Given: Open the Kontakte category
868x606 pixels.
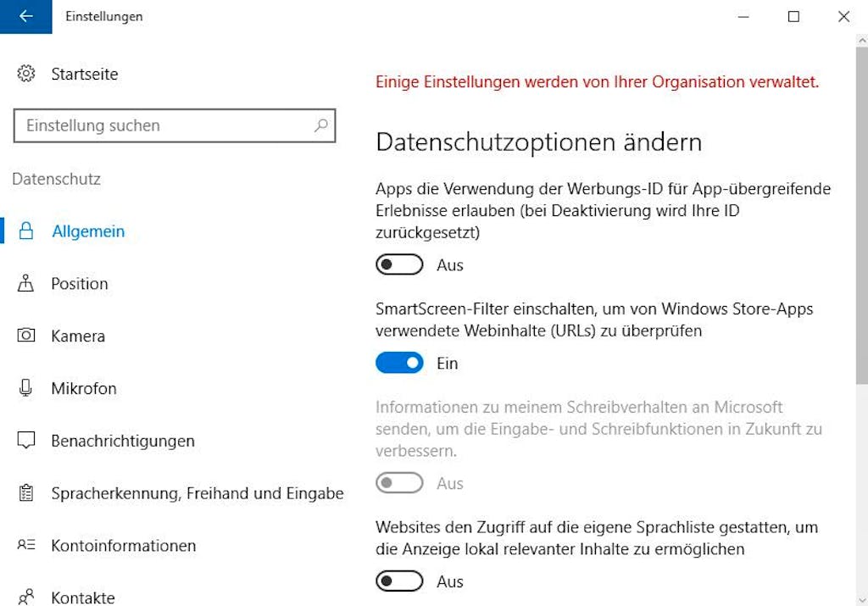Looking at the screenshot, I should click(83, 598).
